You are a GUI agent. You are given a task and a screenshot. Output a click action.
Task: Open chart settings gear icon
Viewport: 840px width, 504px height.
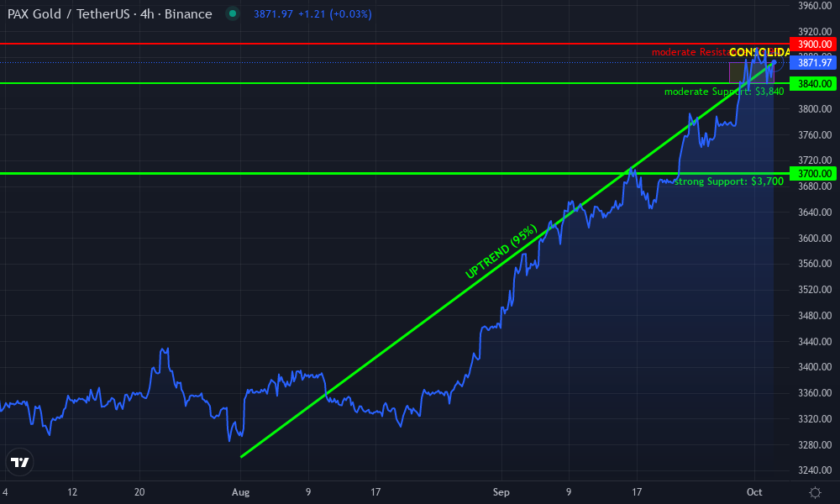point(815,491)
